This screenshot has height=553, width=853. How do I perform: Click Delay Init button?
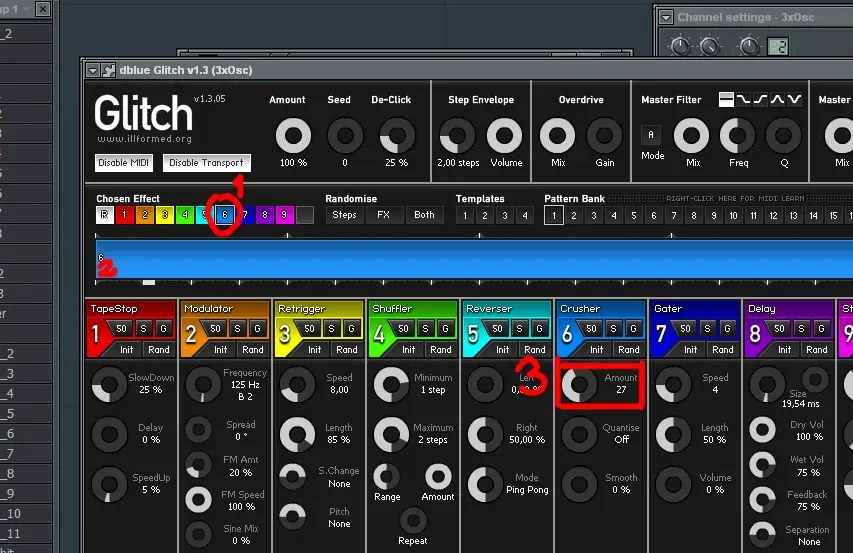784,350
